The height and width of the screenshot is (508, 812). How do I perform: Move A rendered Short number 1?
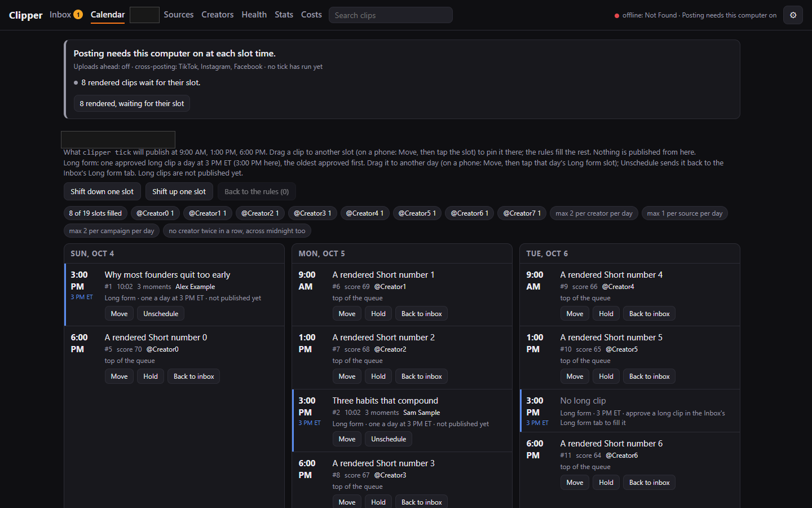click(347, 314)
